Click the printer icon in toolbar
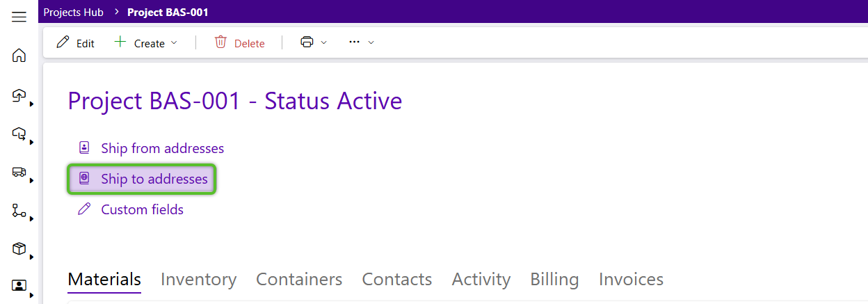The width and height of the screenshot is (868, 304). [x=307, y=42]
